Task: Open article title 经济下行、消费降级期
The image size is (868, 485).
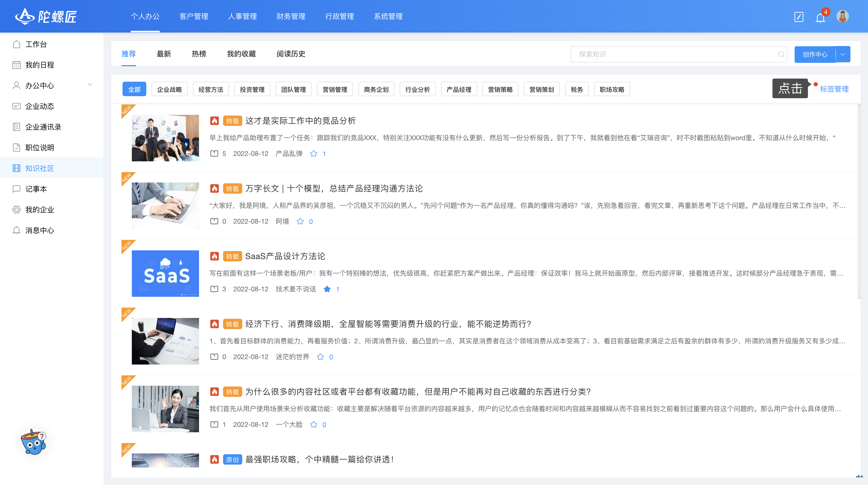Action: [388, 324]
